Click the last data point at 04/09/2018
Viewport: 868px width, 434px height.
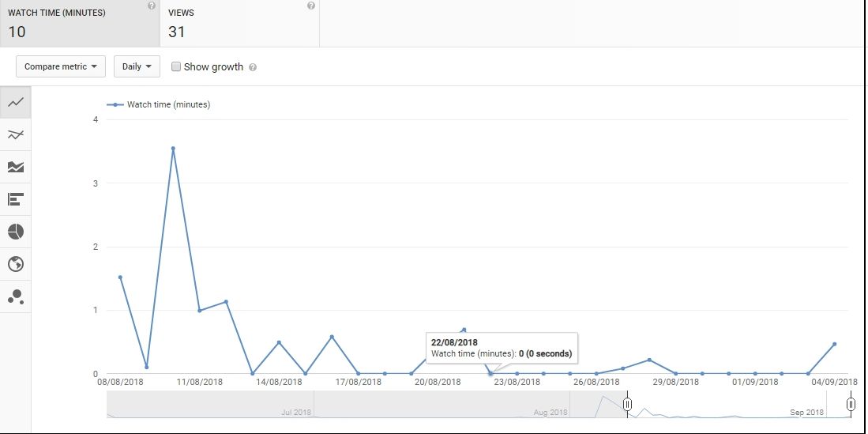(x=834, y=344)
